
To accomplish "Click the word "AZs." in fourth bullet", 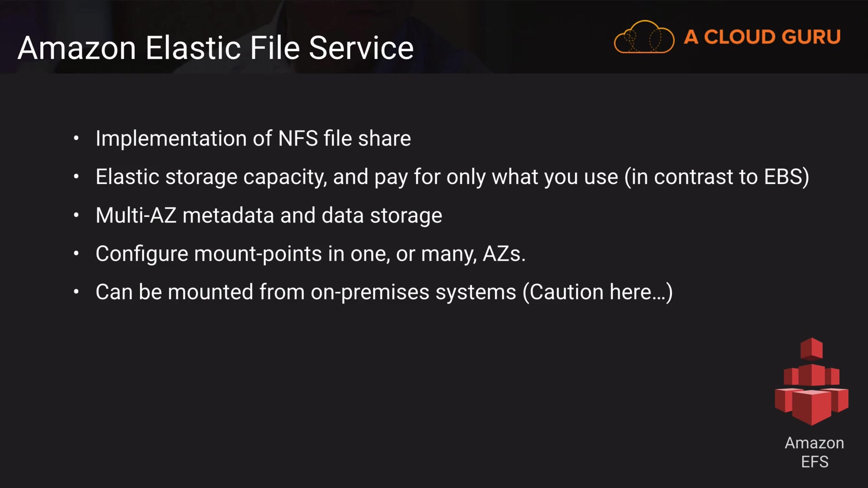I will tap(504, 253).
